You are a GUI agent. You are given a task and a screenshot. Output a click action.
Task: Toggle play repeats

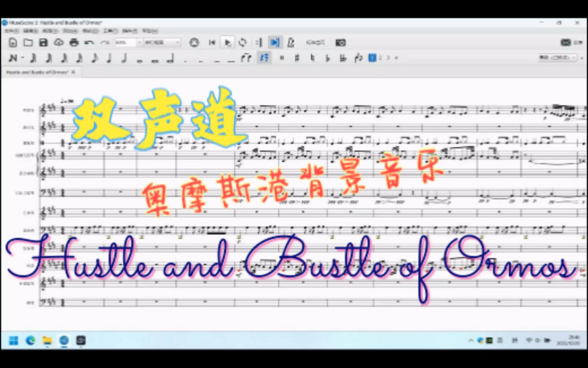259,43
